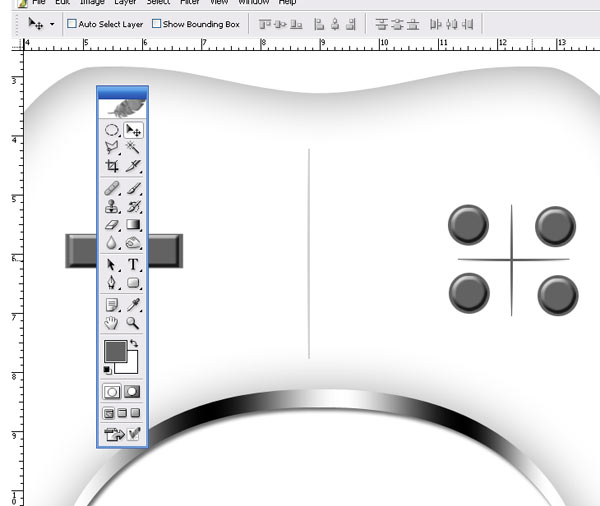Image resolution: width=600 pixels, height=506 pixels.
Task: Switch to Full Screen Mode with Menu Bar
Action: 122,413
